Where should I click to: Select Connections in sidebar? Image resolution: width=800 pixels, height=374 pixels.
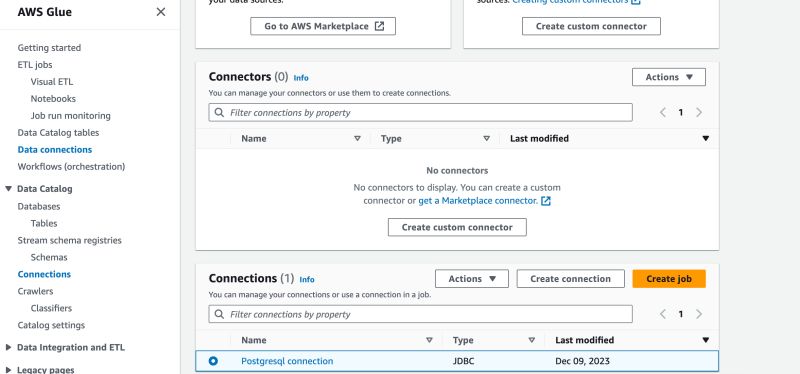pyautogui.click(x=44, y=274)
